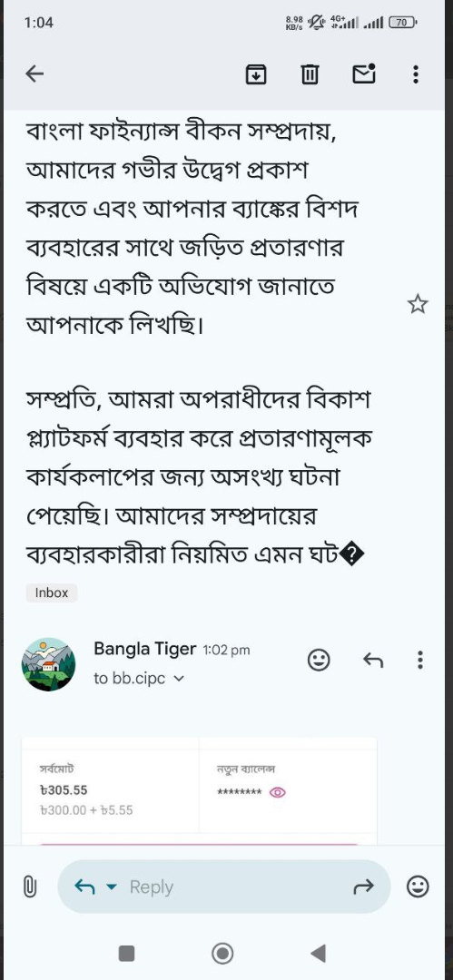The image size is (453, 980).
Task: Open the reply type dropdown arrow
Action: coord(112,887)
